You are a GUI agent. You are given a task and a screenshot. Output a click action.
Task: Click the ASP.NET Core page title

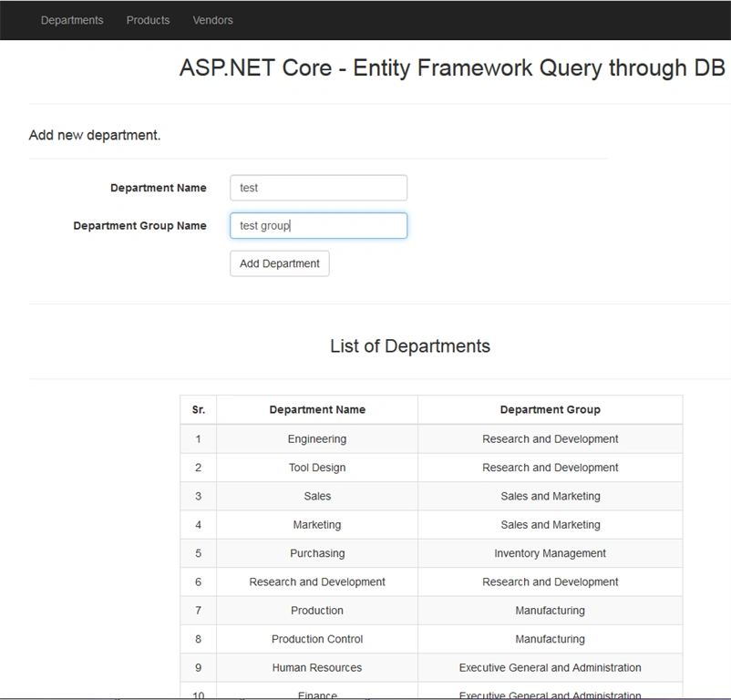pyautogui.click(x=452, y=68)
